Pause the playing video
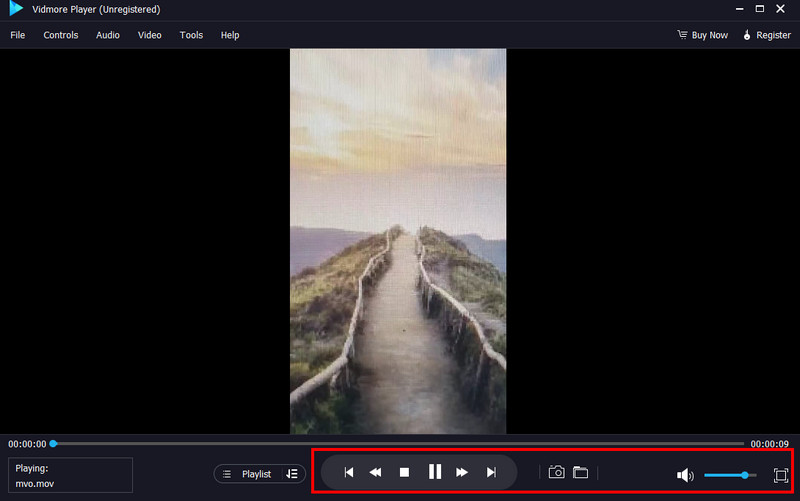 435,472
